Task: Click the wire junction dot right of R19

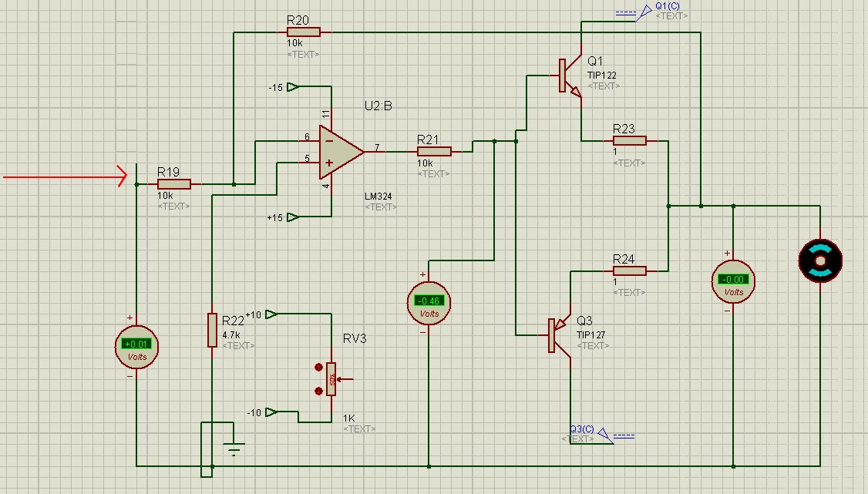Action: click(234, 184)
